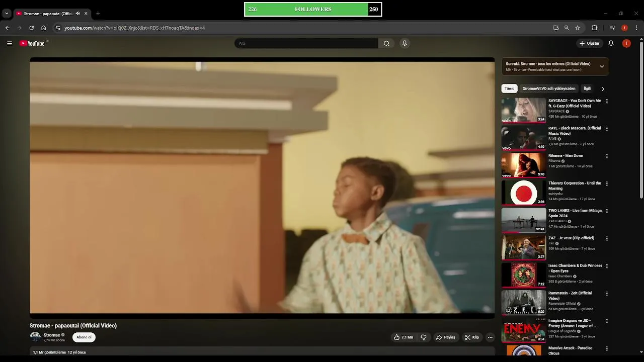
Task: Open Rammstein Zeit thumbnail
Action: point(524,302)
